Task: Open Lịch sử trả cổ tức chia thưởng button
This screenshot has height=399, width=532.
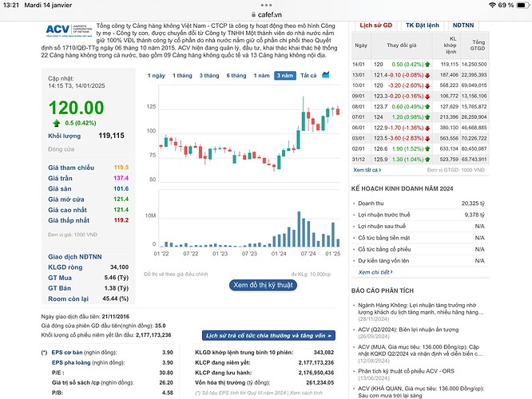Action: click(268, 336)
